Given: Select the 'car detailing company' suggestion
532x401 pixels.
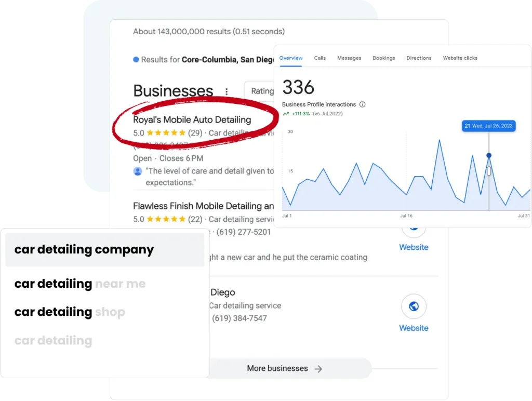Looking at the screenshot, I should [x=105, y=249].
